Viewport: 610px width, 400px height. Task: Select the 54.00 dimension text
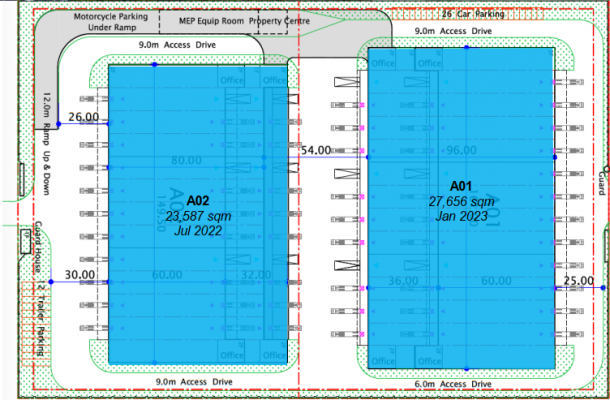[x=316, y=150]
